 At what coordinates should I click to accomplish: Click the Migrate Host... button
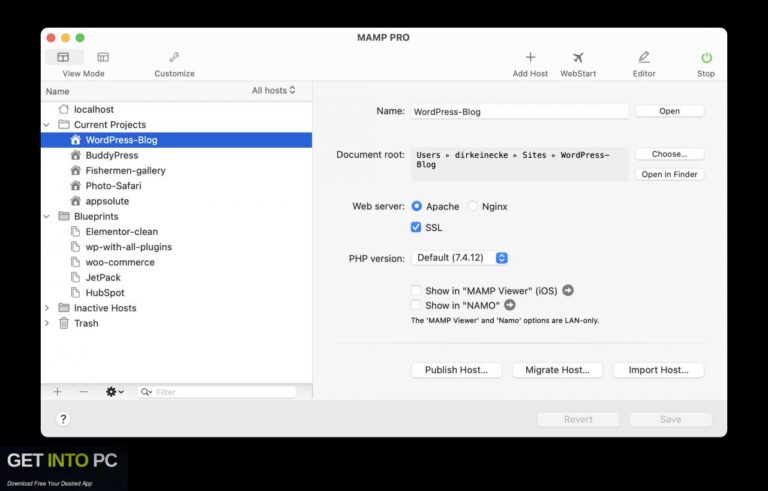[557, 370]
